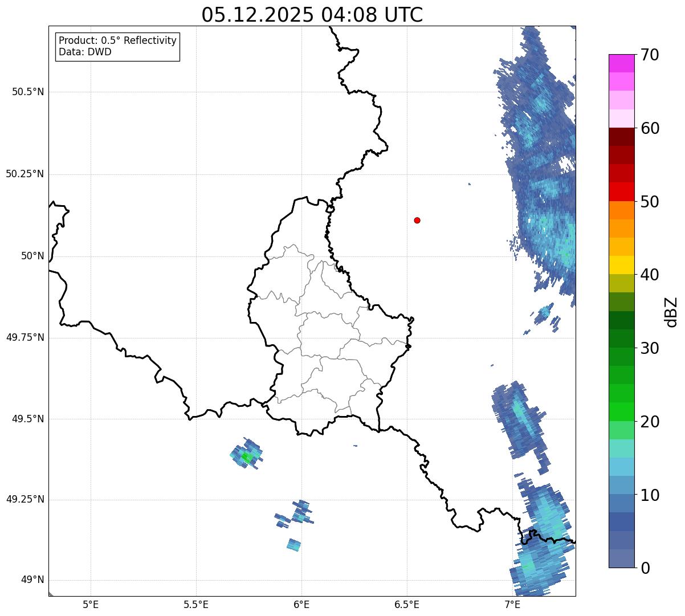Click the 5°E longitude label
685x616 pixels.
click(91, 605)
